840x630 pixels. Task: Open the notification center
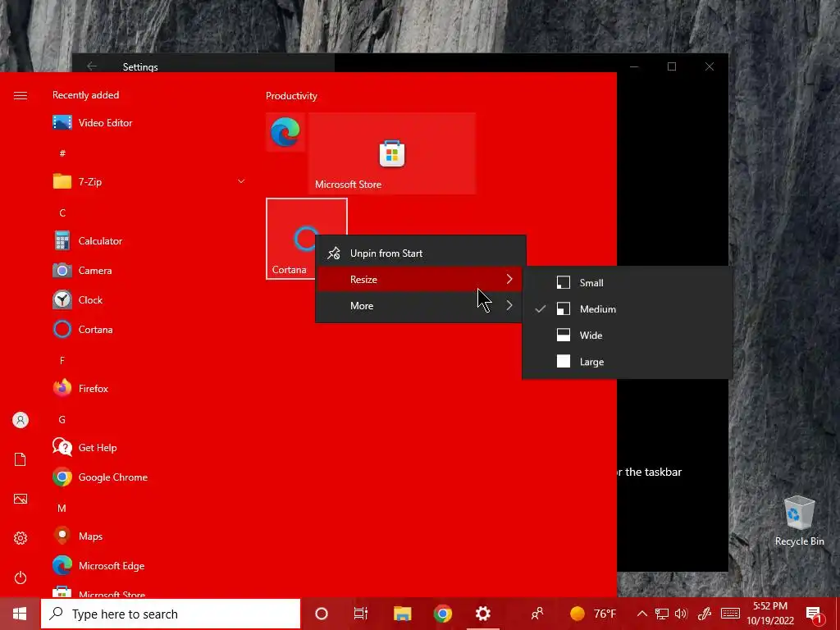(x=814, y=614)
